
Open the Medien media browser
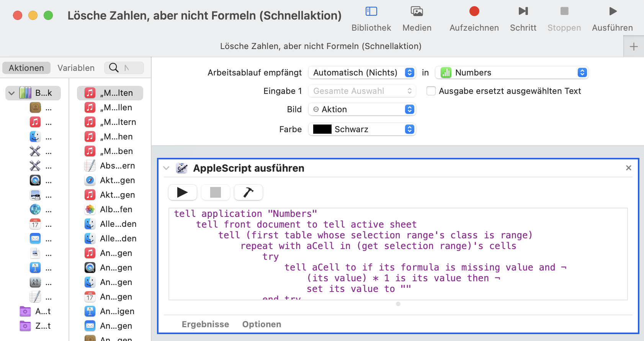pos(417,18)
